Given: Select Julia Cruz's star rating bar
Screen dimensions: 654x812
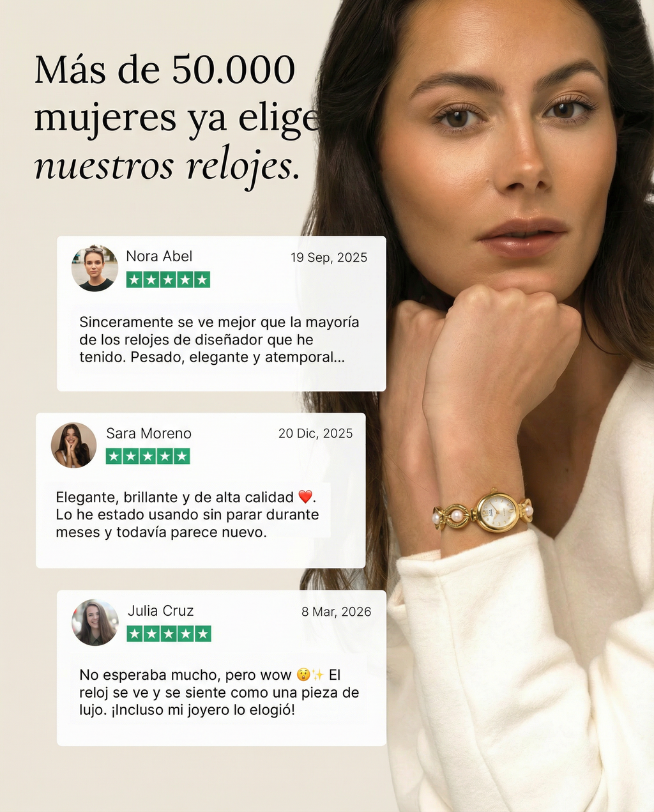Looking at the screenshot, I should pyautogui.click(x=169, y=634).
